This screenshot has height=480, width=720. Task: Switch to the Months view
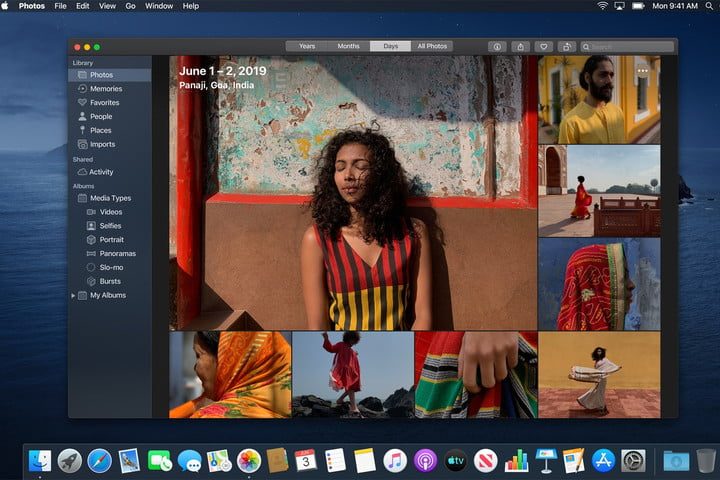[348, 46]
